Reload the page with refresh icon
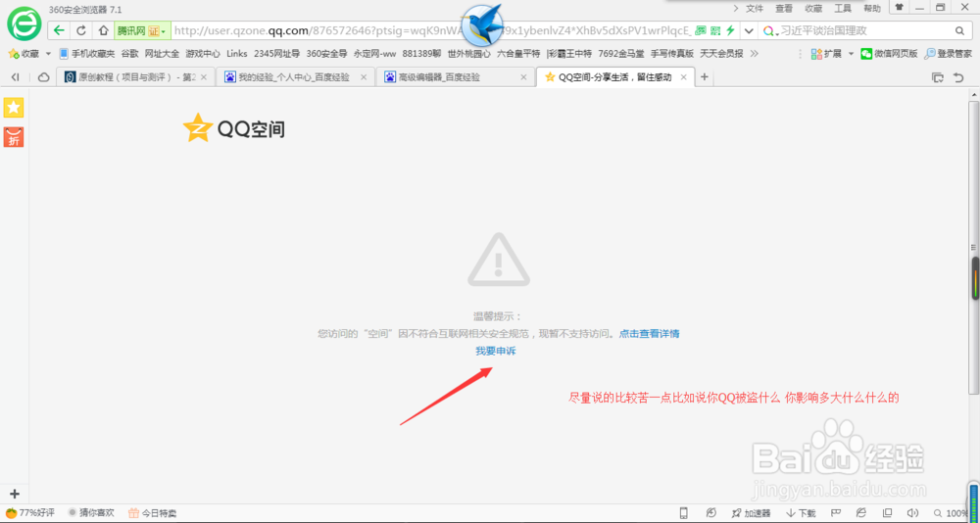This screenshot has height=523, width=980. [x=80, y=30]
